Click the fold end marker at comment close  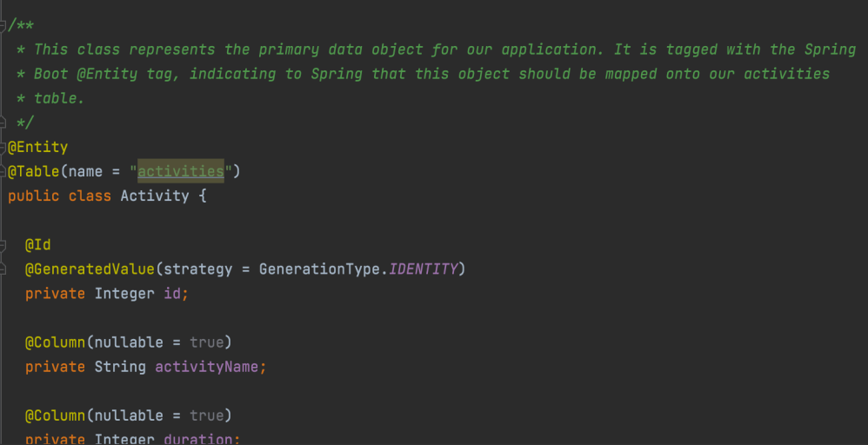coord(4,123)
